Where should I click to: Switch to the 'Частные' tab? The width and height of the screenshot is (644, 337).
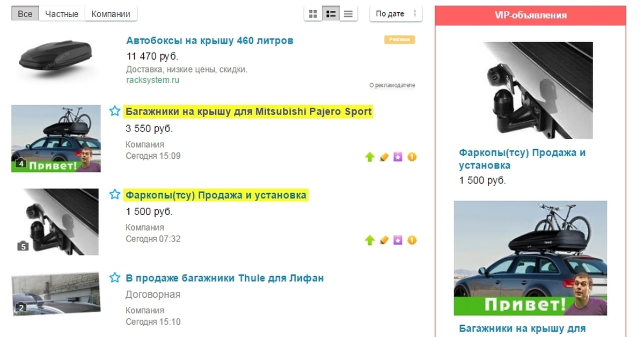(62, 14)
